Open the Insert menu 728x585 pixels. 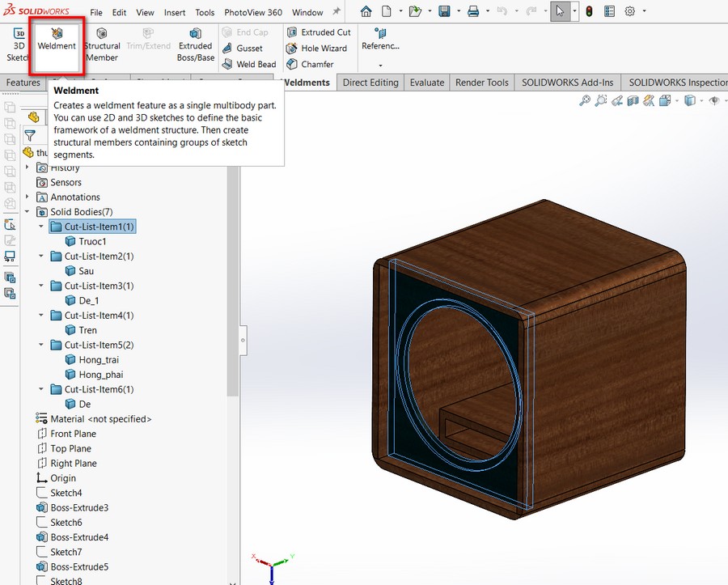coord(175,12)
